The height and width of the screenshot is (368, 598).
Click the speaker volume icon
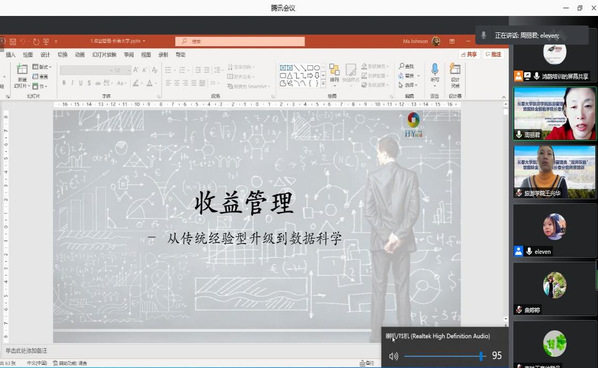click(394, 356)
